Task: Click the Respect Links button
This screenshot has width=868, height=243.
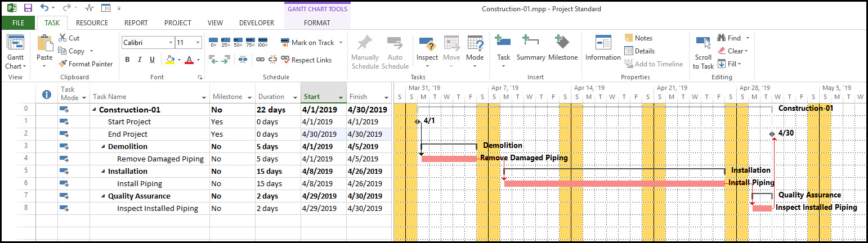Action: 307,60
